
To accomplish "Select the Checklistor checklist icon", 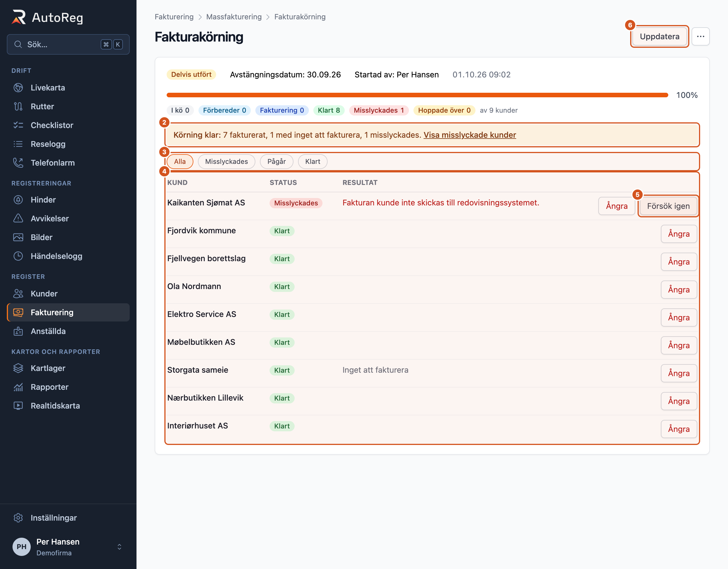I will point(18,125).
